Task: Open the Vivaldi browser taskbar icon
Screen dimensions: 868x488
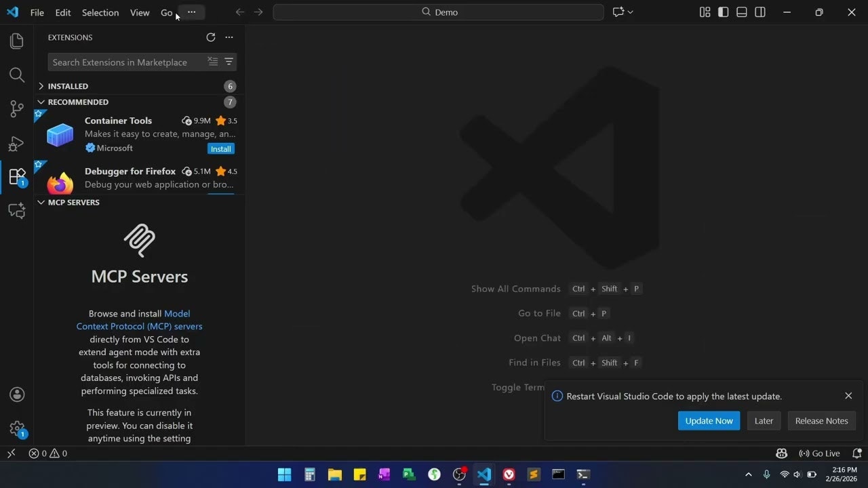Action: [x=509, y=474]
